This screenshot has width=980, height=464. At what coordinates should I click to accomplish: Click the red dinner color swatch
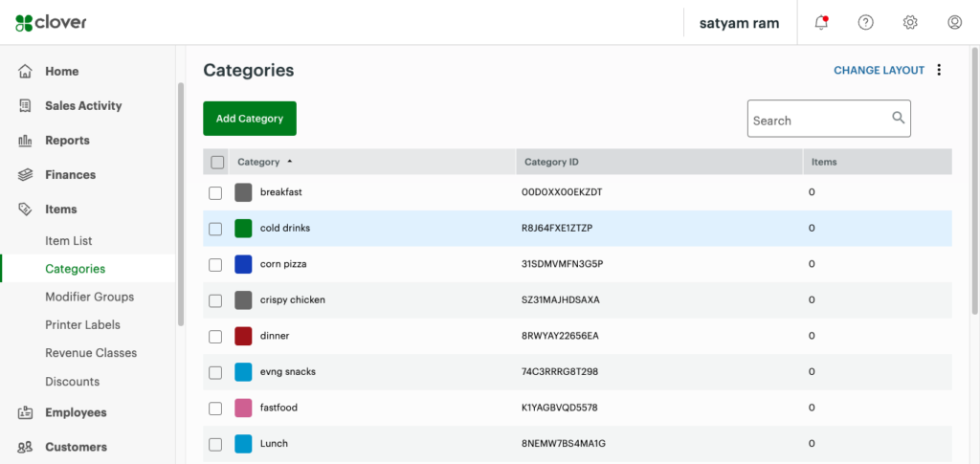coord(243,336)
